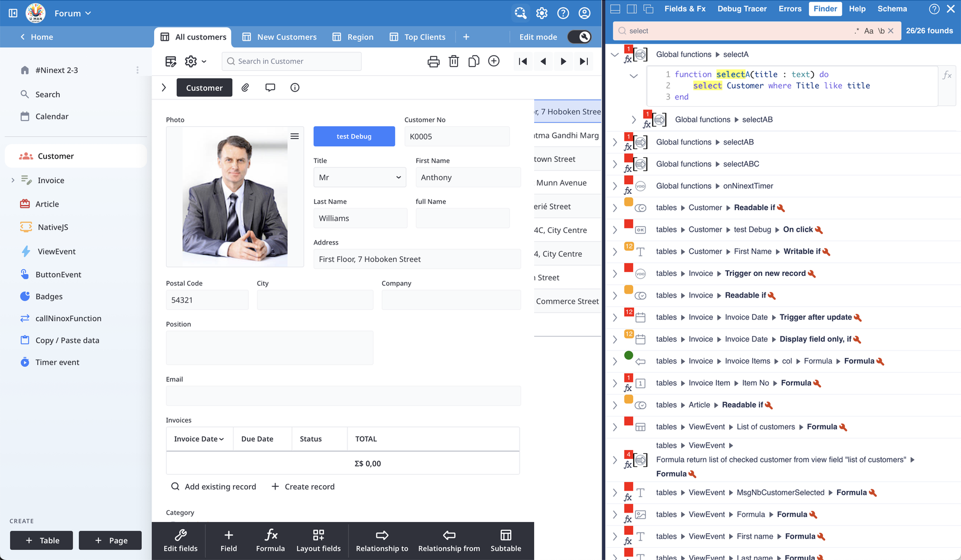Click the duplicate record icon

[x=474, y=61]
